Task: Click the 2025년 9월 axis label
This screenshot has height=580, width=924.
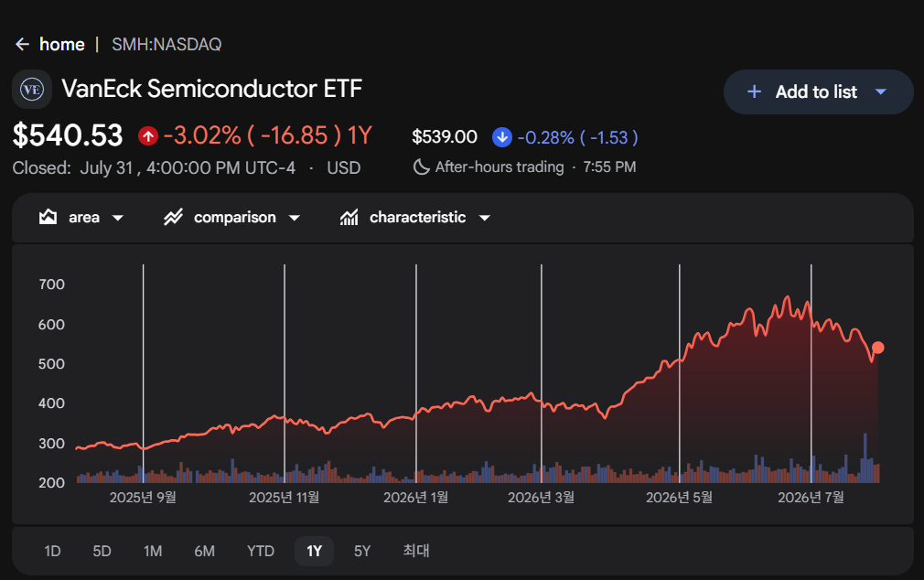Action: pyautogui.click(x=144, y=498)
